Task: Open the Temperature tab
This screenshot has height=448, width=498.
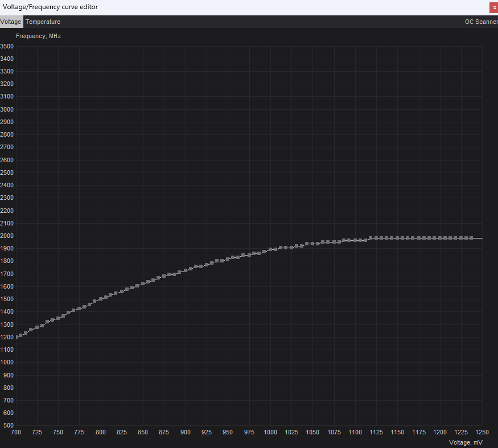Action: [43, 22]
